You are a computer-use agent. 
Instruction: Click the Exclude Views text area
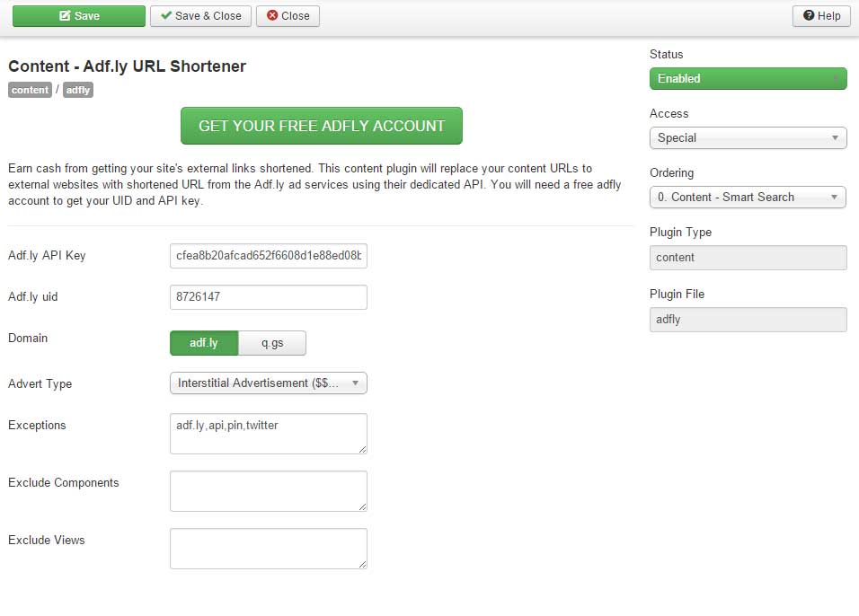[x=269, y=549]
